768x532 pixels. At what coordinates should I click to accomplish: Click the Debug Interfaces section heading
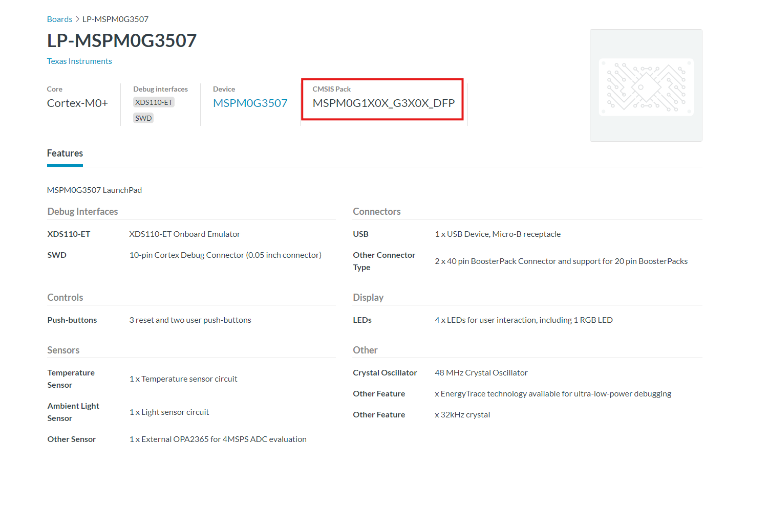[82, 212]
